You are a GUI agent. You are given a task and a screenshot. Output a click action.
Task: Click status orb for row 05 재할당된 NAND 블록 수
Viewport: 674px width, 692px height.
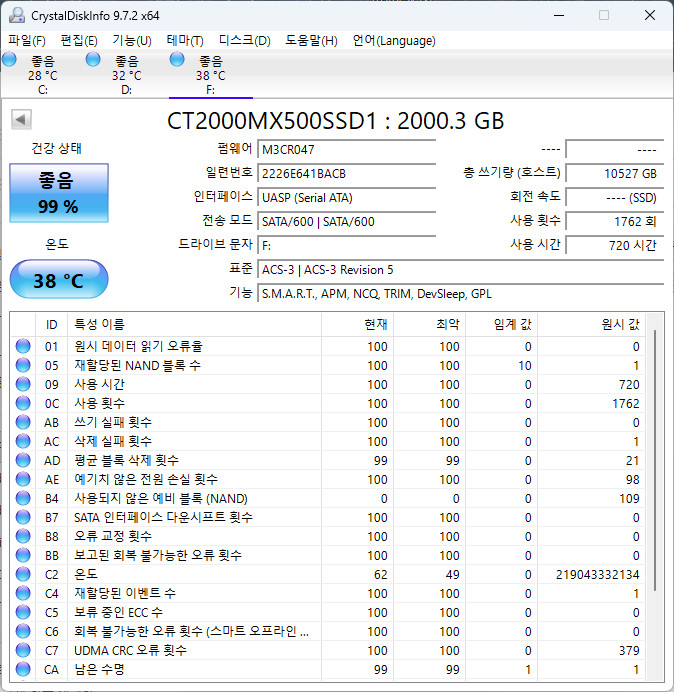(x=23, y=365)
